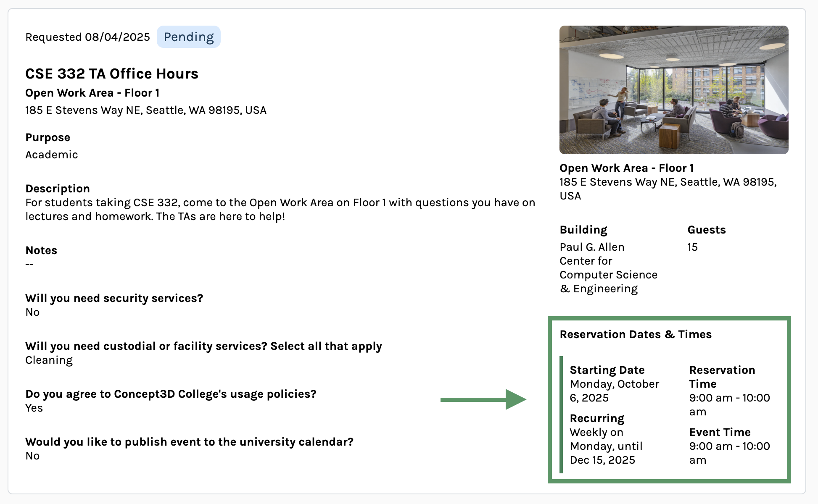Click the green arrow pointing at reservation times
The height and width of the screenshot is (504, 818).
pyautogui.click(x=483, y=399)
